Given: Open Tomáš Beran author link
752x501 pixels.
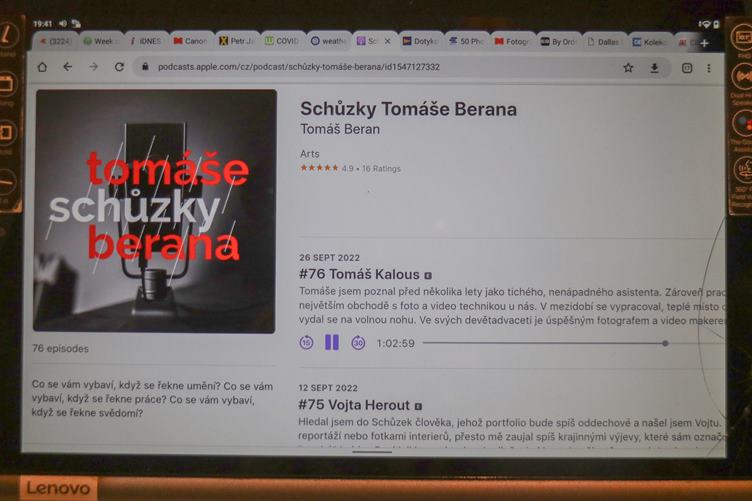Looking at the screenshot, I should (x=340, y=129).
